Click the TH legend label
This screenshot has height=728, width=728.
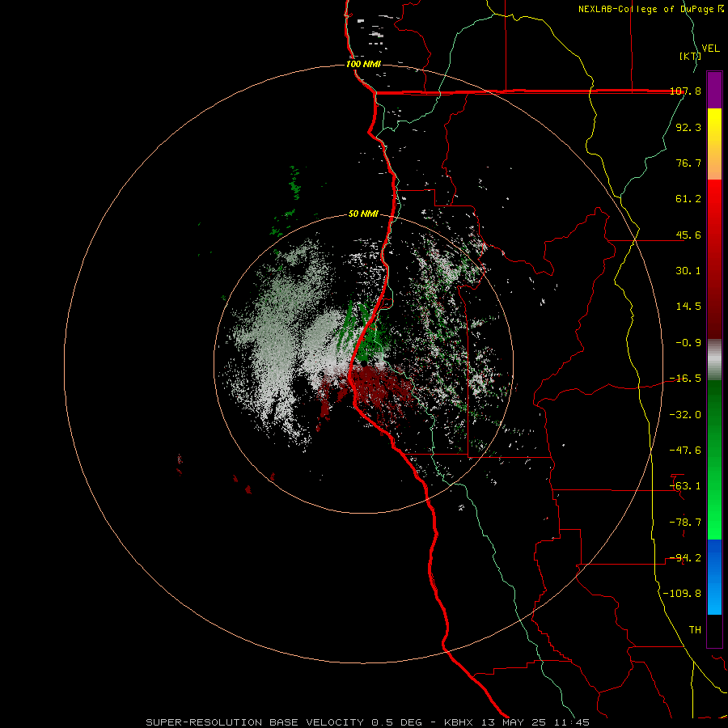pyautogui.click(x=695, y=630)
